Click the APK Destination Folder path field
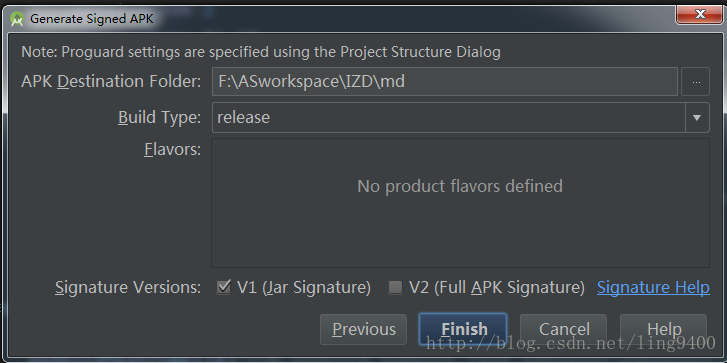 pos(445,82)
